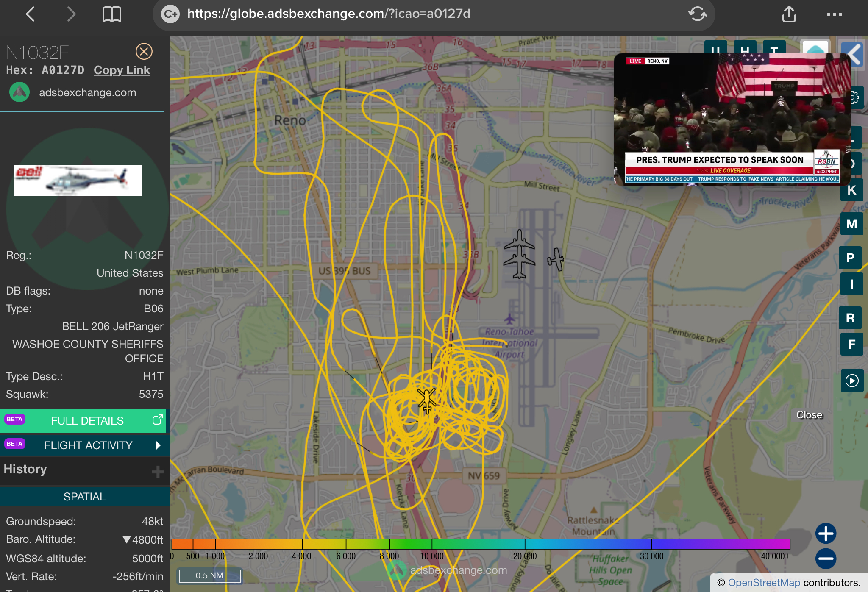Click the US 395 BUS road label
The image size is (868, 592).
pos(344,271)
